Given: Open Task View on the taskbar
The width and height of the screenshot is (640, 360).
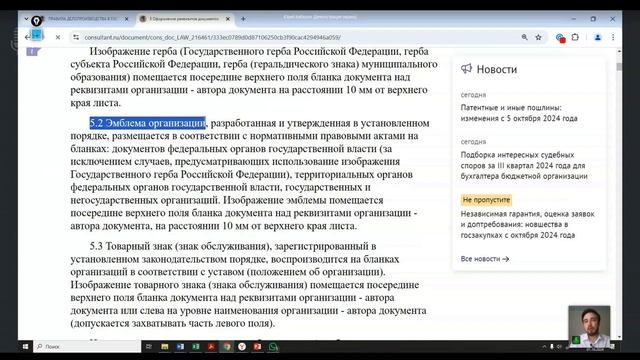Looking at the screenshot, I should 149,347.
